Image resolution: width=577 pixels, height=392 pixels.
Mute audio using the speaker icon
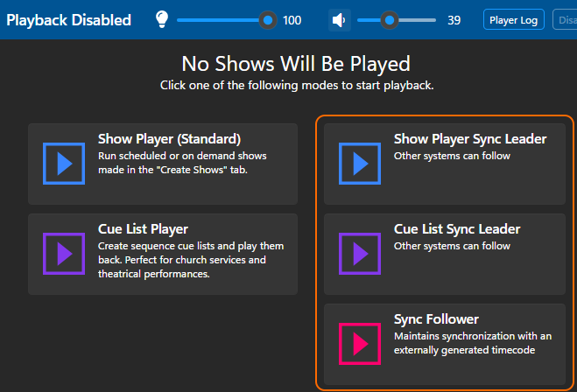click(x=339, y=19)
